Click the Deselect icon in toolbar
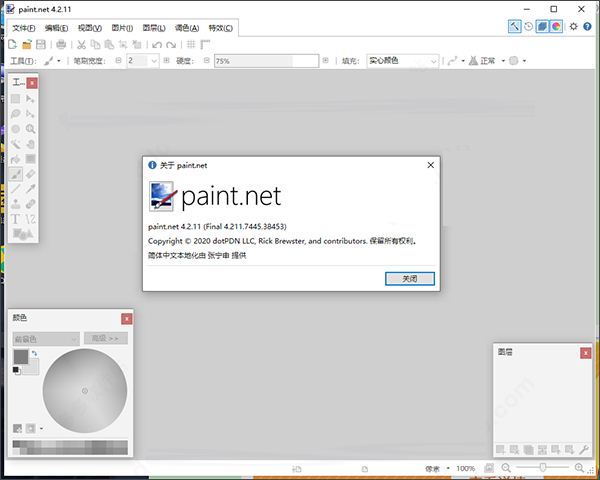600x480 pixels. click(137, 44)
